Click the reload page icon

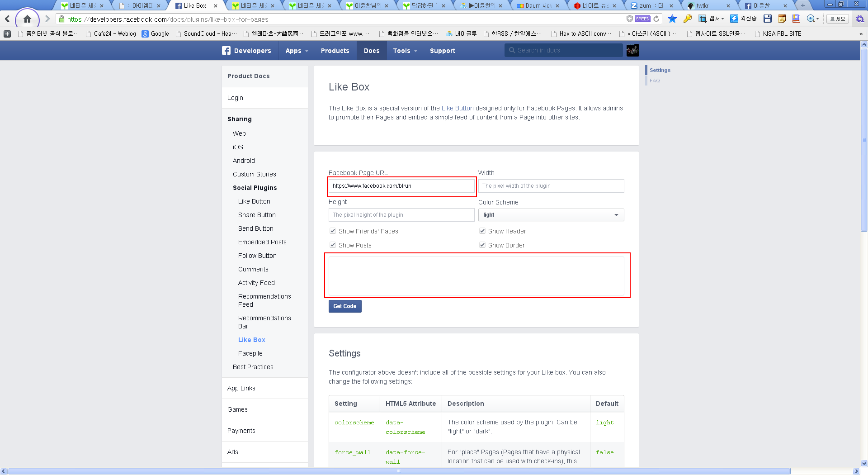(656, 19)
